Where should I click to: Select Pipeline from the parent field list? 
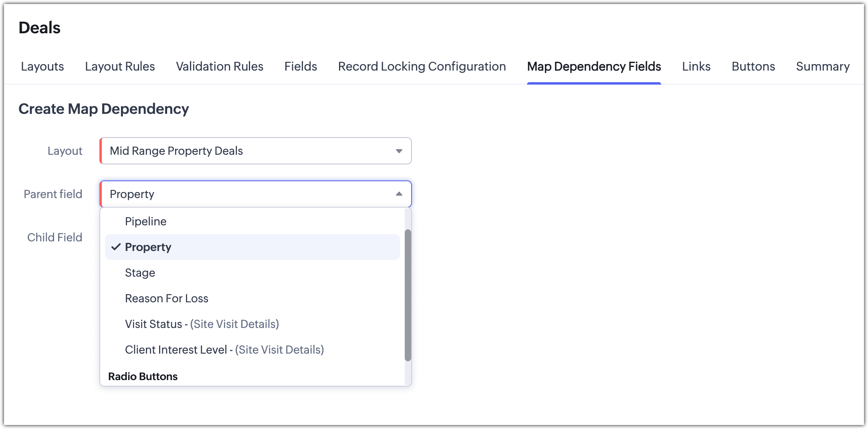pos(145,221)
